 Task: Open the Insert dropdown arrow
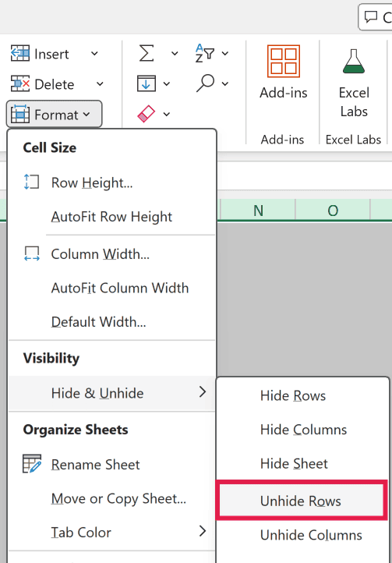click(x=94, y=54)
